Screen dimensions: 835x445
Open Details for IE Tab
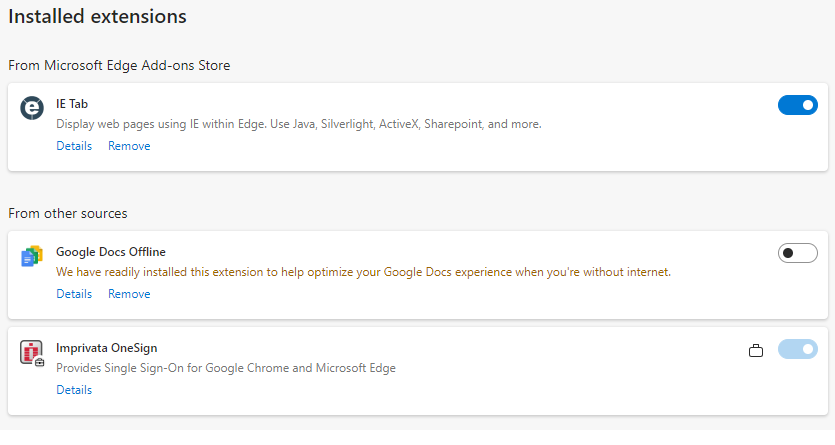click(x=74, y=146)
